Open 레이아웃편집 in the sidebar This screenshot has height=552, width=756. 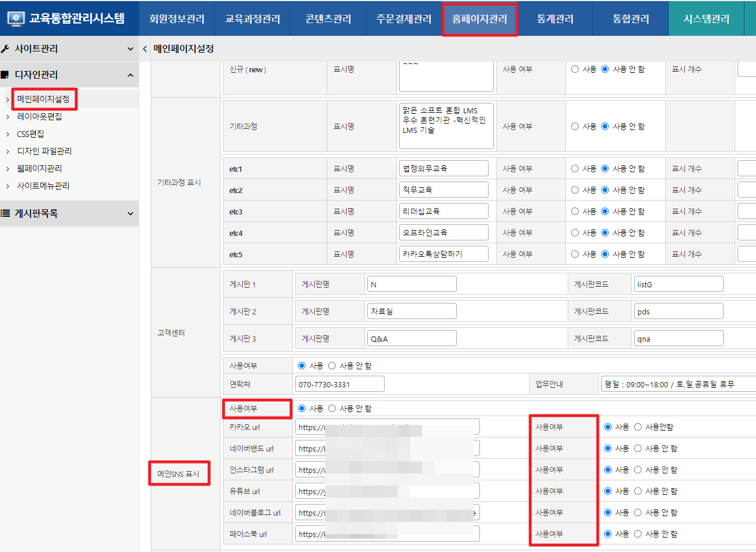coord(39,116)
